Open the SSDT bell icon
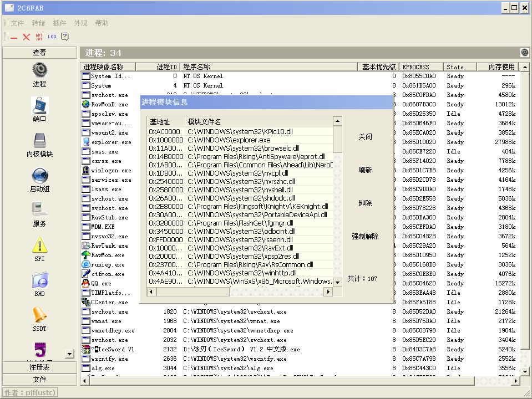Image resolution: width=532 pixels, height=399 pixels. click(39, 315)
